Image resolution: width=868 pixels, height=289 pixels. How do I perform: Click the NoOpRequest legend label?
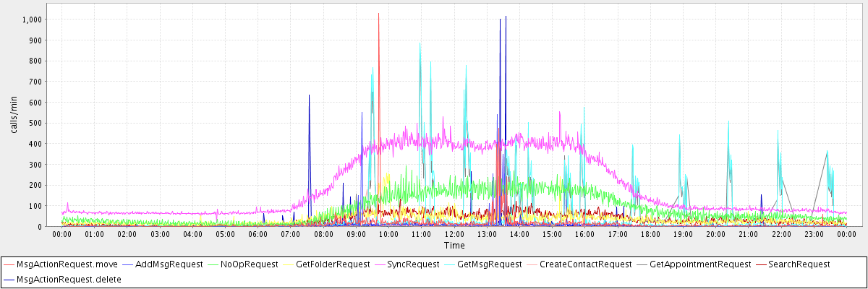tap(249, 264)
